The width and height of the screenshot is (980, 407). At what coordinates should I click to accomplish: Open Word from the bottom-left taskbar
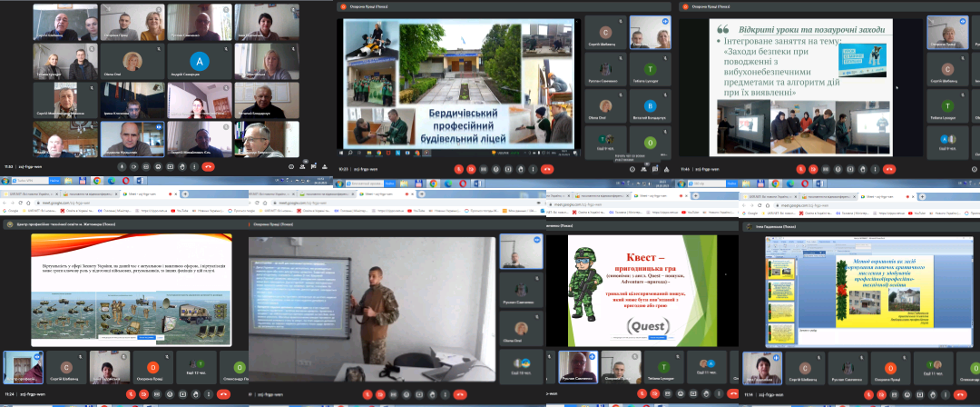coord(139,181)
